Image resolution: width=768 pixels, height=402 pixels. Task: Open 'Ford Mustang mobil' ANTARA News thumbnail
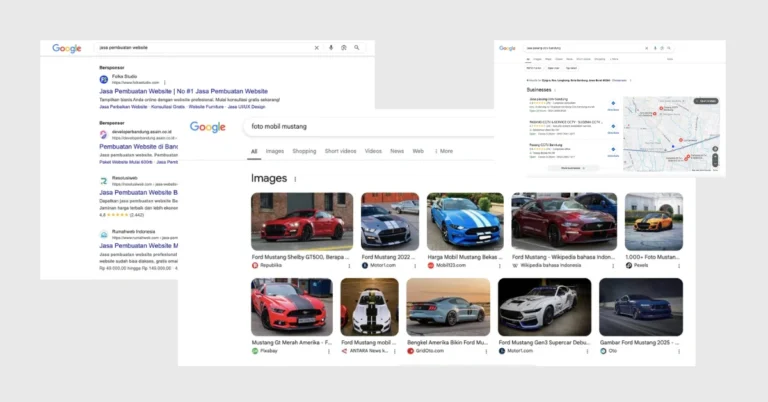(x=370, y=307)
